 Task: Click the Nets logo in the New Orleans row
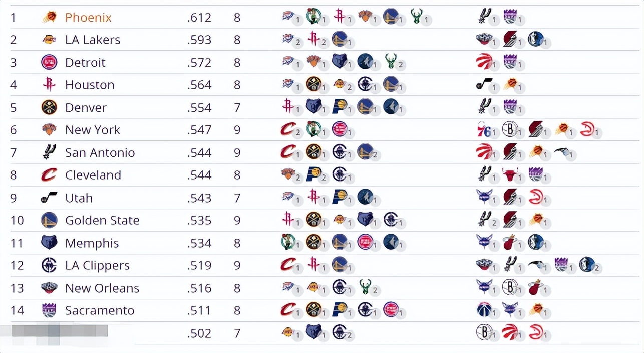coord(510,287)
